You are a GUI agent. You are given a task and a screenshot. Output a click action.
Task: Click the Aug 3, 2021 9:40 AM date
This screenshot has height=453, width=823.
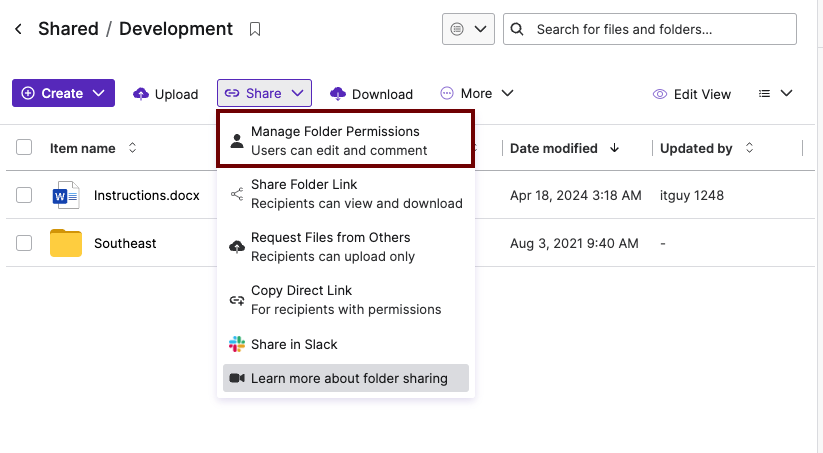click(574, 243)
